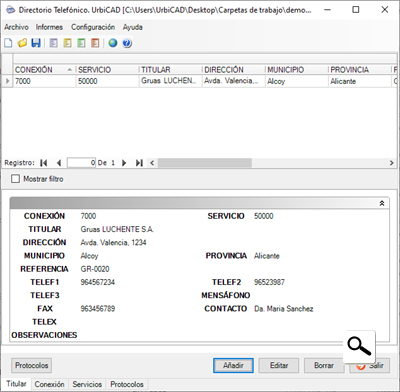Image resolution: width=400 pixels, height=392 pixels.
Task: Enable the Mostrar filtro checkbox
Action: [15, 179]
